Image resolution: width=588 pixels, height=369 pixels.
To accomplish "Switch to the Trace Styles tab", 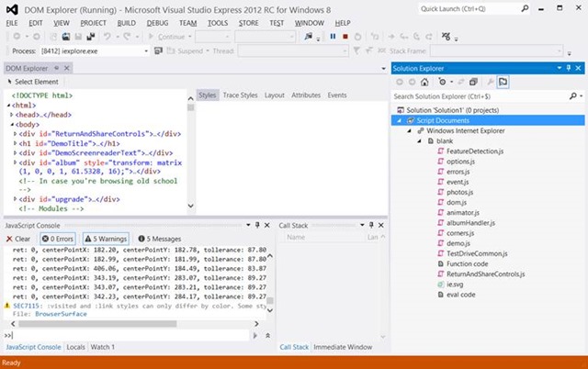I will point(241,95).
